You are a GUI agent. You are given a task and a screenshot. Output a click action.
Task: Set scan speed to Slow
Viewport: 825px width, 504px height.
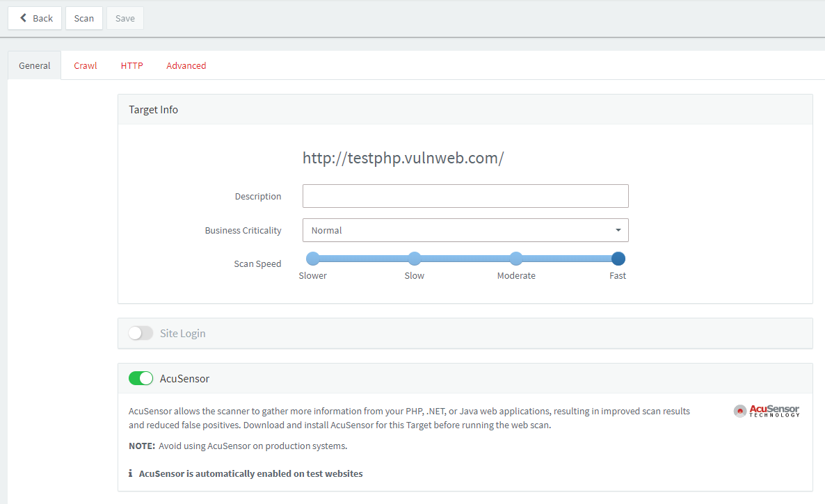[415, 259]
